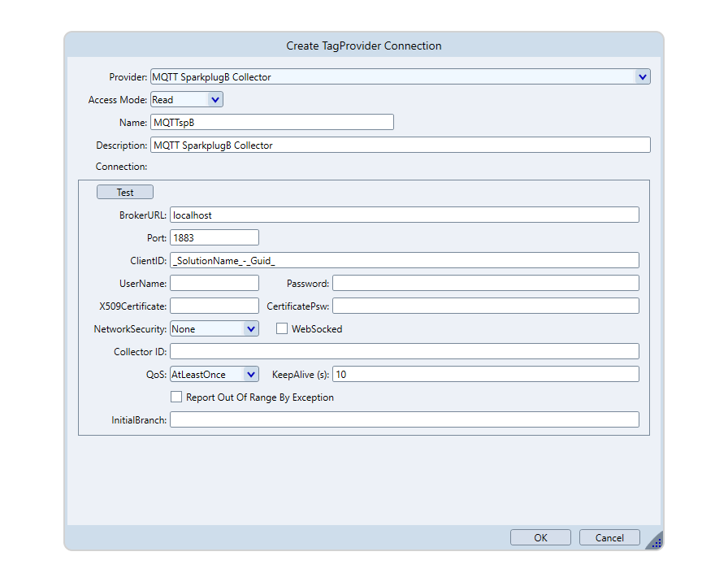Click into the ClientID field
Image resolution: width=728 pixels, height=582 pixels.
click(x=404, y=261)
